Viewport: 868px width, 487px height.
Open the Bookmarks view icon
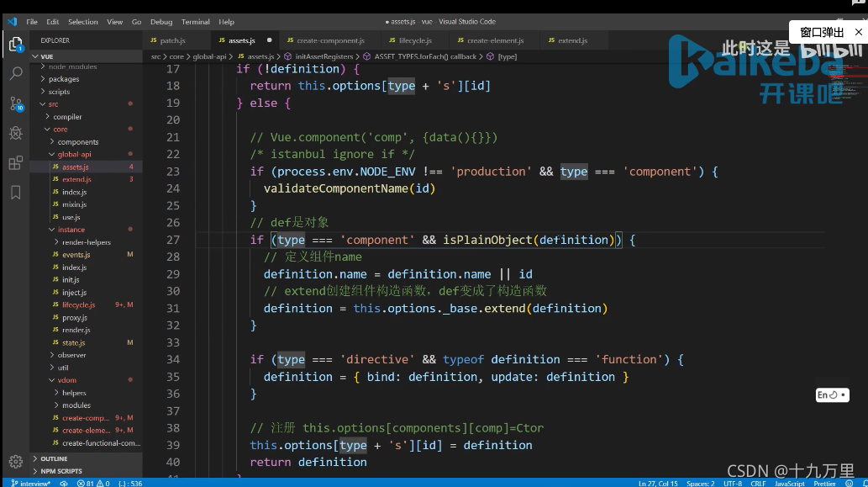tap(16, 193)
